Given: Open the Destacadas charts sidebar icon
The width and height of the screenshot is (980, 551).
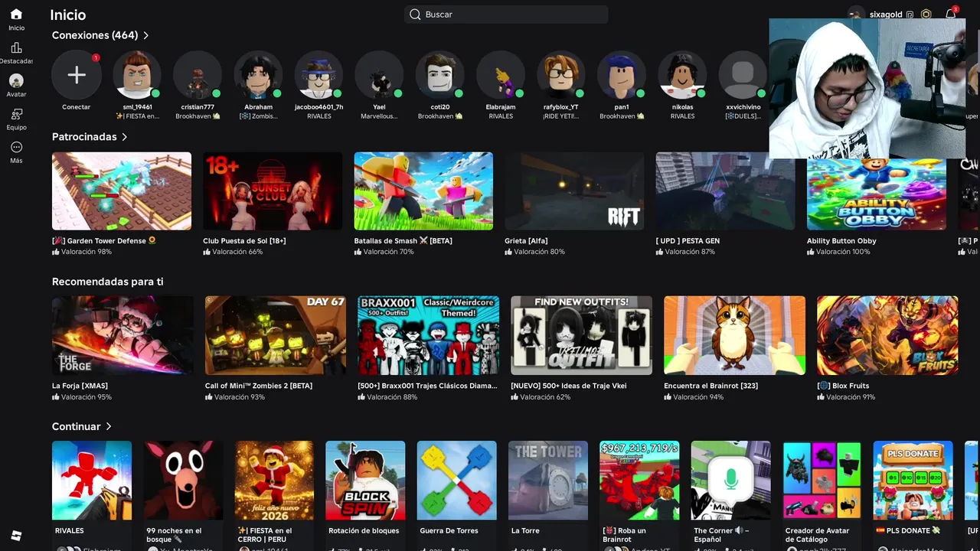Looking at the screenshot, I should click(x=16, y=47).
